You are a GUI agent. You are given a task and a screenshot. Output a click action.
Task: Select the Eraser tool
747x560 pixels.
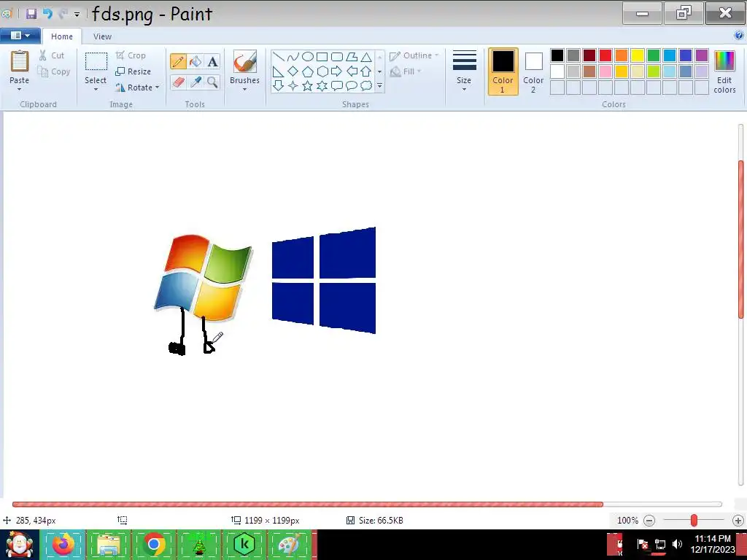[x=178, y=82]
